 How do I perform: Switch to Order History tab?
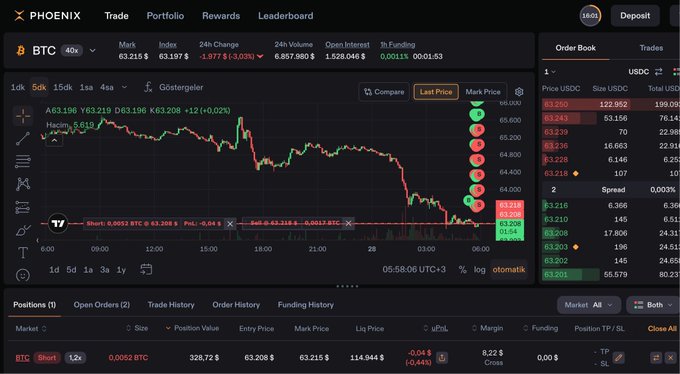click(236, 305)
